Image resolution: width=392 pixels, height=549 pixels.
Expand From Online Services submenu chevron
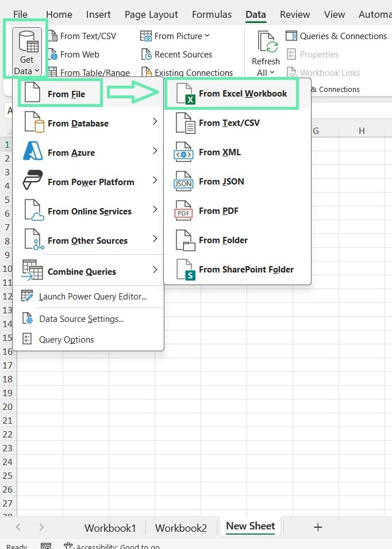coord(155,209)
